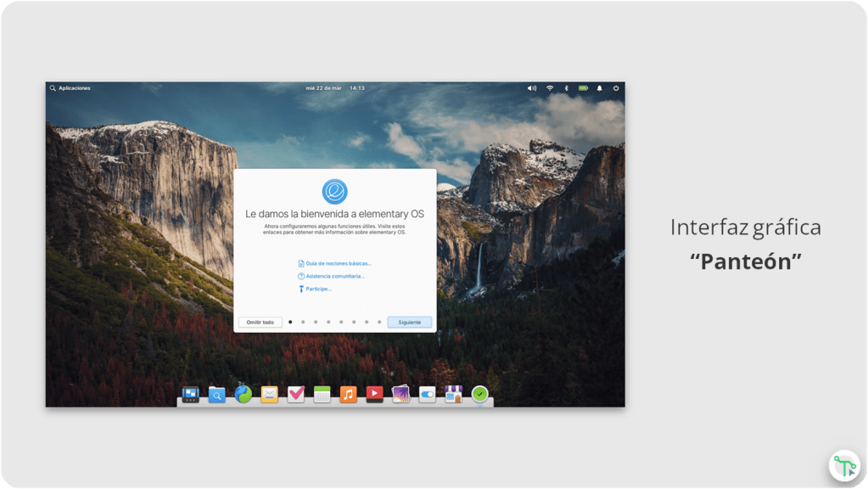868x489 pixels.
Task: Launch the Music app from dock
Action: coord(349,395)
